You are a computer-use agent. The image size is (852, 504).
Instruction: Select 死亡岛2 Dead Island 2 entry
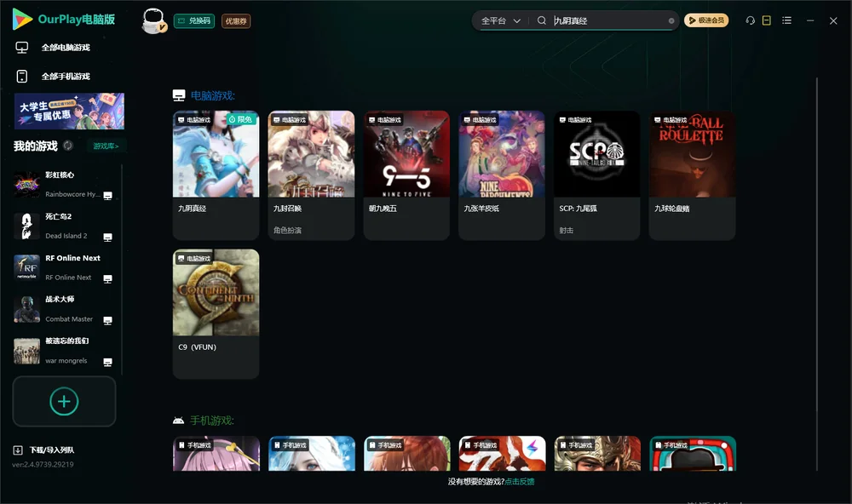tap(64, 226)
